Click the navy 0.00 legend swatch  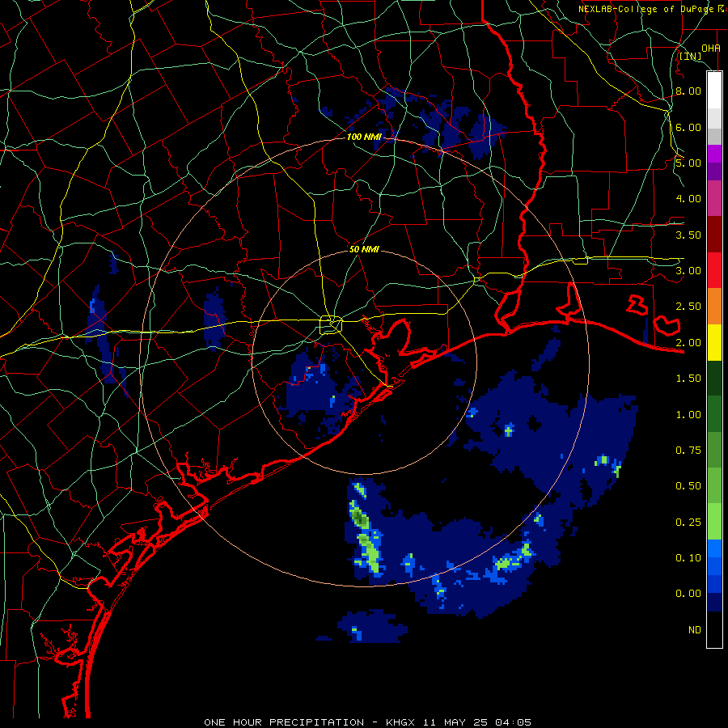[714, 602]
